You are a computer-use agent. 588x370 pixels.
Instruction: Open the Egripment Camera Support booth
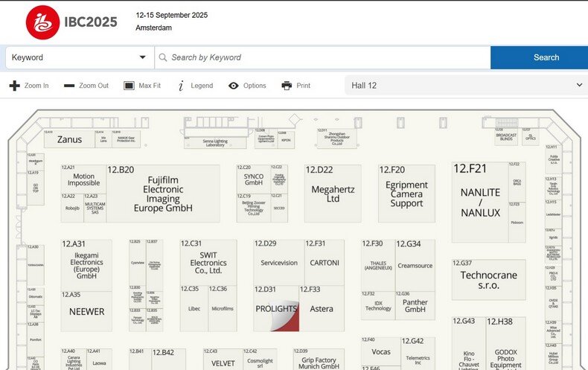[406, 194]
